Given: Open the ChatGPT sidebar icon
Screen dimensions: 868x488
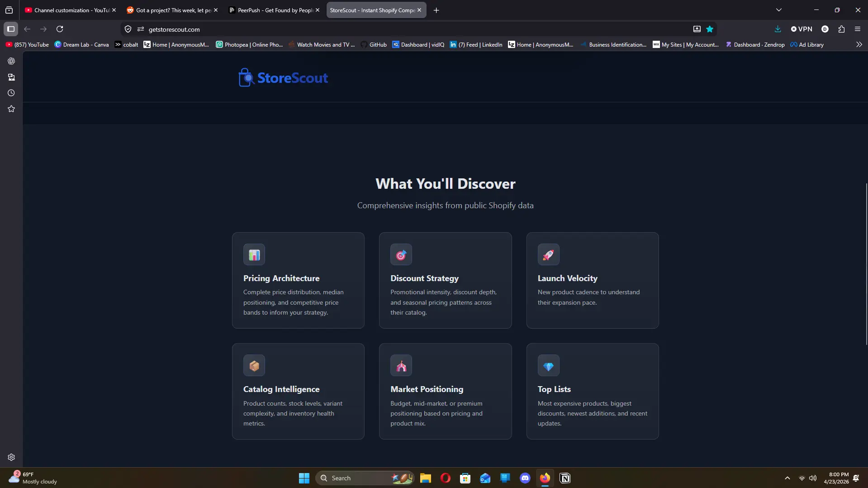Looking at the screenshot, I should tap(11, 61).
